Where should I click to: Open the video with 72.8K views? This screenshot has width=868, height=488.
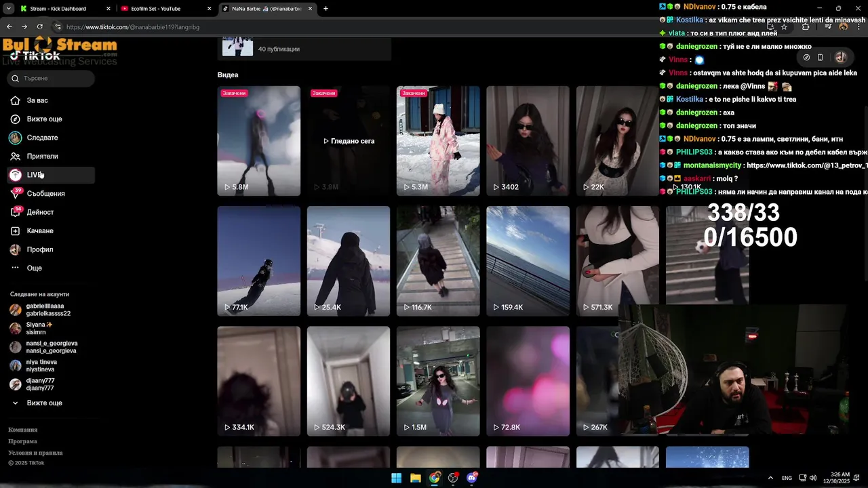click(528, 381)
